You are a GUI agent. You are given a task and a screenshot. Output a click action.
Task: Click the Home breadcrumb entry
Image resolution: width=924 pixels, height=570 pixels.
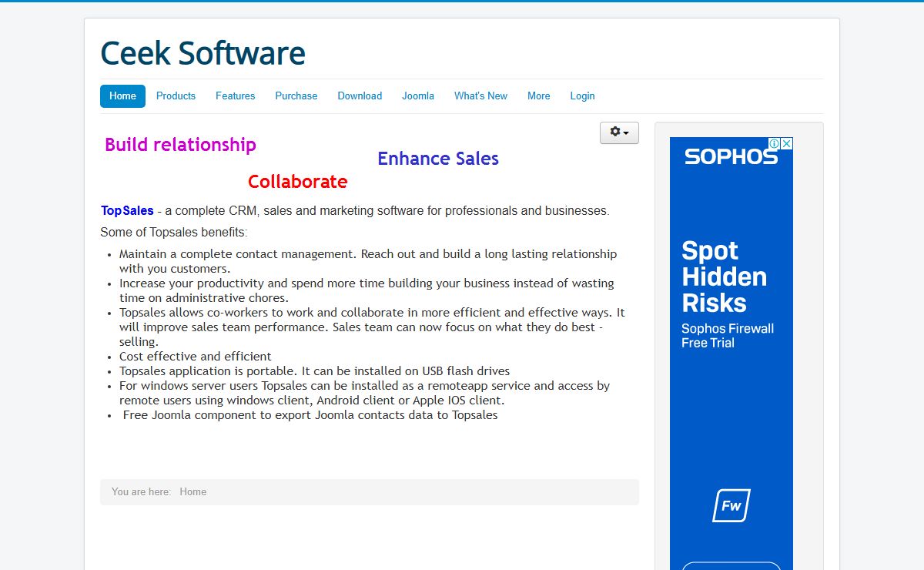click(192, 492)
